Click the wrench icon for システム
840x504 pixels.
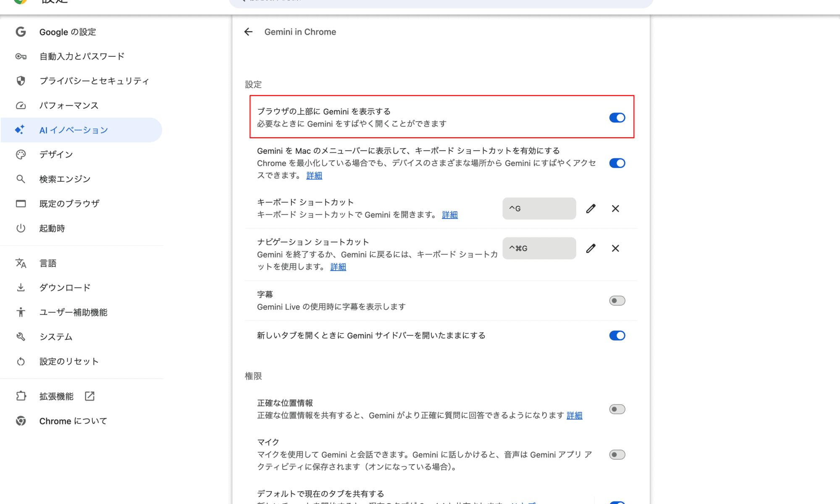21,337
